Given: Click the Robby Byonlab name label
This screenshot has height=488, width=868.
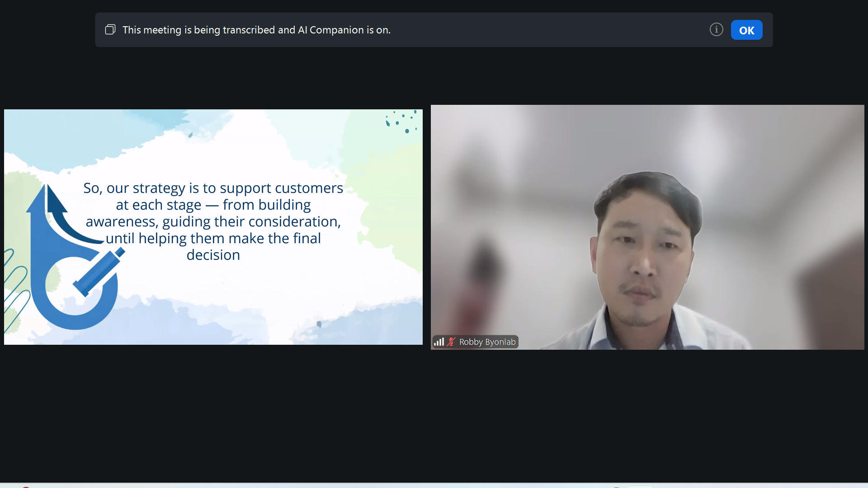Looking at the screenshot, I should click(487, 342).
